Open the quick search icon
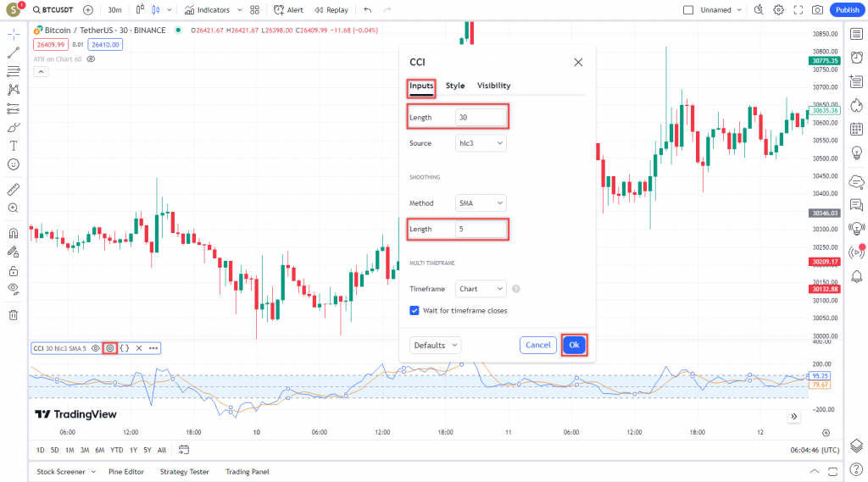The image size is (868, 482). tap(759, 10)
